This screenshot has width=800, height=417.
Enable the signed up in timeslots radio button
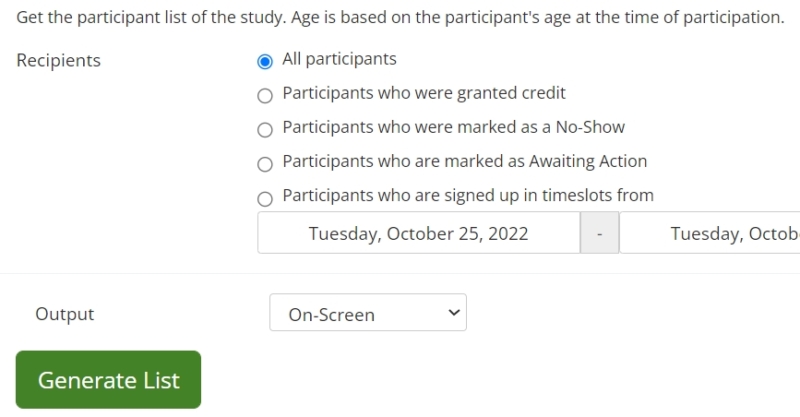coord(265,198)
